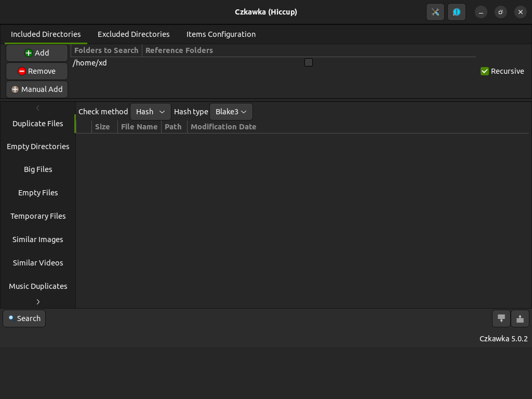Select Temporary Files mode
532x399 pixels.
click(x=37, y=216)
